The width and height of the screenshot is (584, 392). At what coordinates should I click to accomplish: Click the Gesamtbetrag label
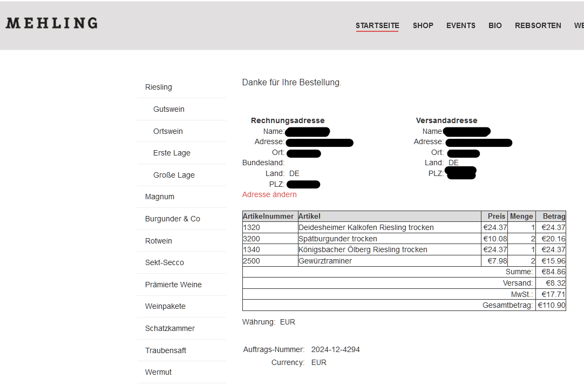click(x=508, y=305)
